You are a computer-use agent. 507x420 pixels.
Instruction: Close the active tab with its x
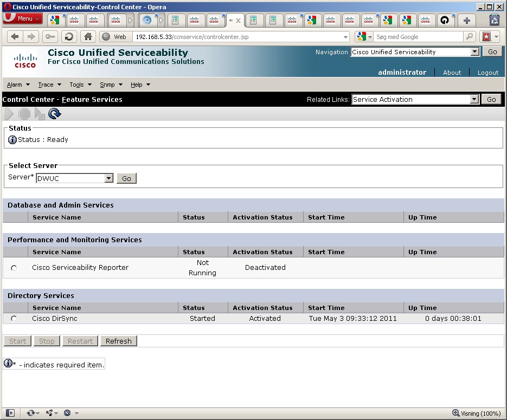coord(238,21)
